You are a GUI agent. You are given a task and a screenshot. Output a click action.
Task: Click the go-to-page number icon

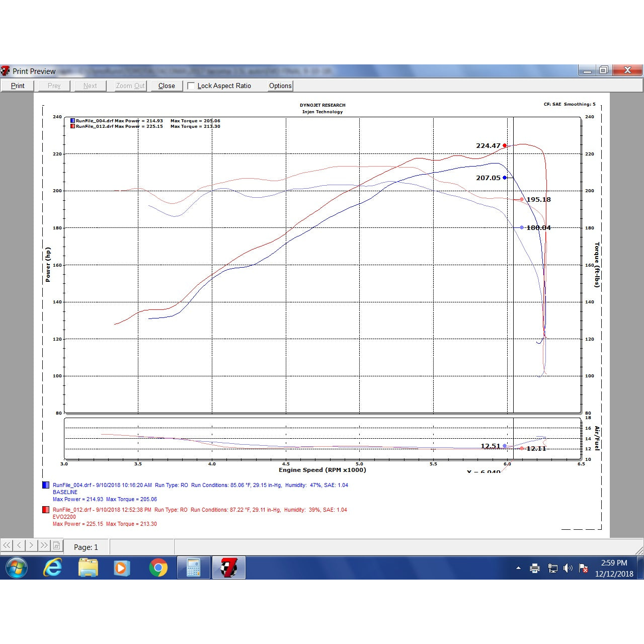56,545
